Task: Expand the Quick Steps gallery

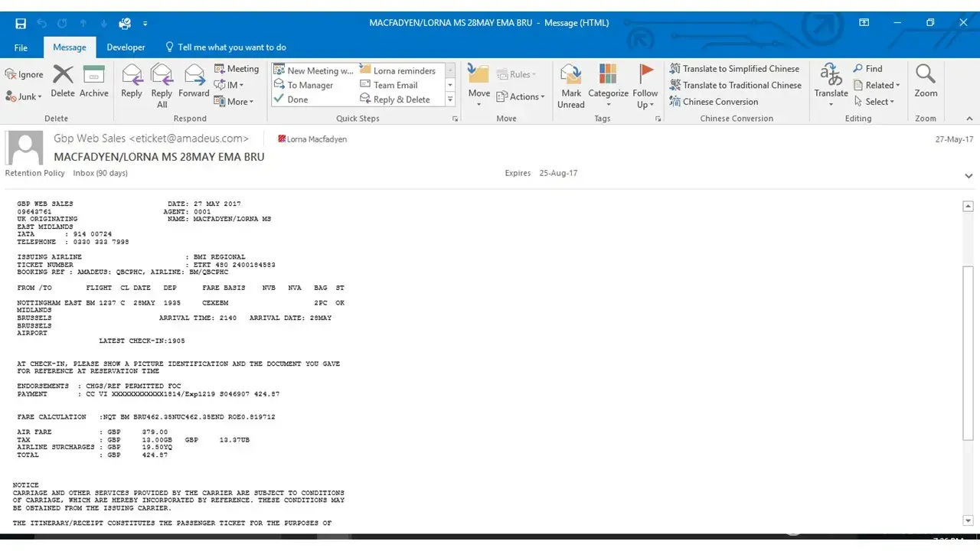Action: 450,99
